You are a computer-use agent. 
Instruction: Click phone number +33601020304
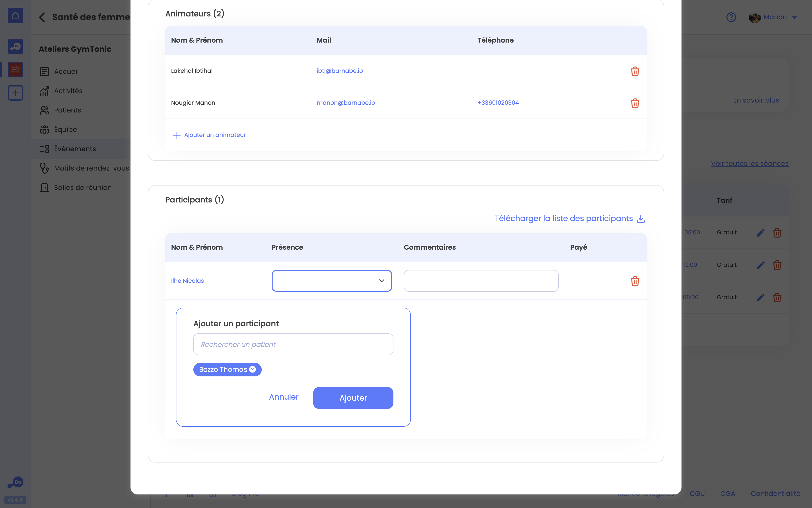coord(498,103)
